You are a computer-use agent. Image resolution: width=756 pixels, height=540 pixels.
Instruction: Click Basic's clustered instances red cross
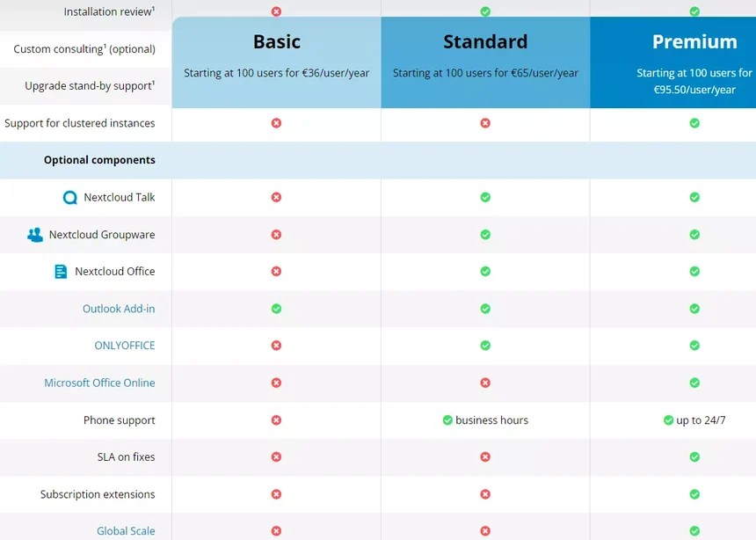[x=276, y=123]
